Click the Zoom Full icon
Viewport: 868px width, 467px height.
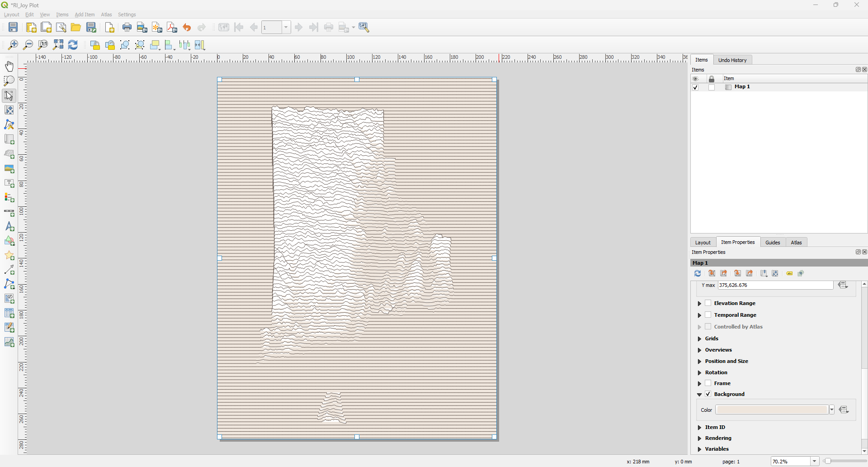pos(58,45)
